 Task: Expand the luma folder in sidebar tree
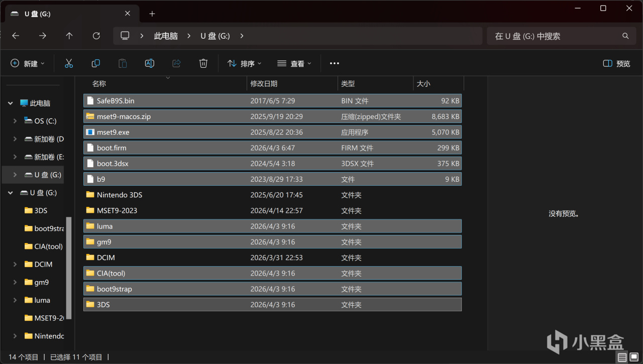[15, 300]
